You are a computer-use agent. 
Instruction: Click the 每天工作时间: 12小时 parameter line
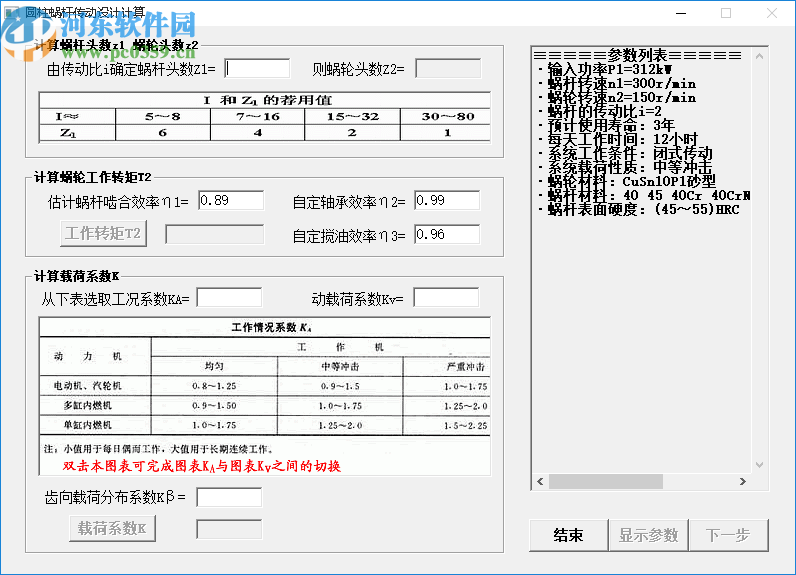coord(618,139)
